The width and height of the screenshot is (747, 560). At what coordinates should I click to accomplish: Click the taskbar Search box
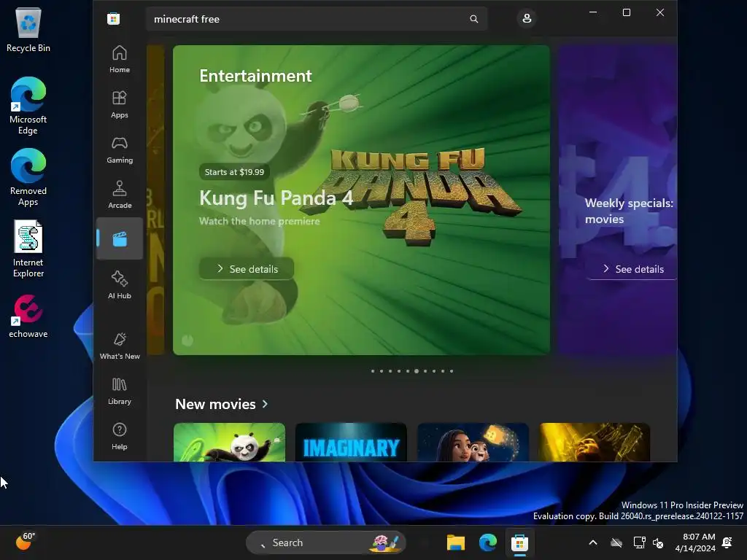pyautogui.click(x=325, y=542)
